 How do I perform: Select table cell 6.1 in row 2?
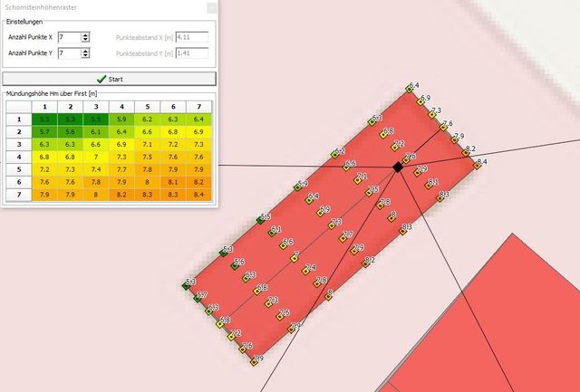pos(96,132)
